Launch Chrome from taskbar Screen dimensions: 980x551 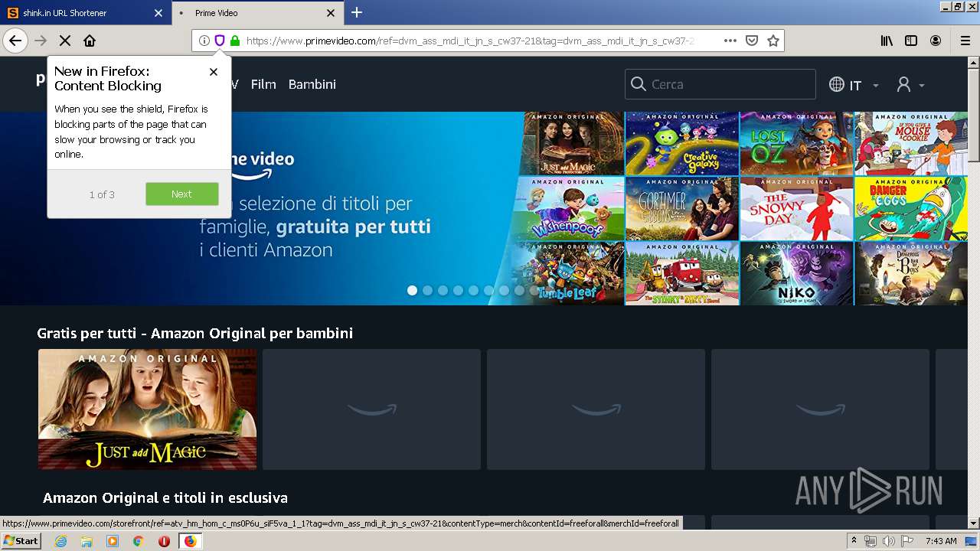[x=138, y=541]
